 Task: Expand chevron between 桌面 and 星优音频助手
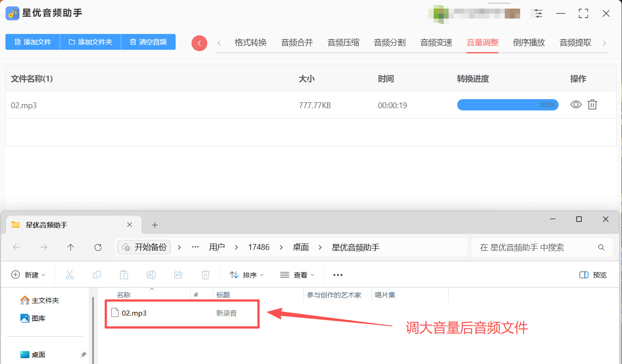tap(321, 247)
